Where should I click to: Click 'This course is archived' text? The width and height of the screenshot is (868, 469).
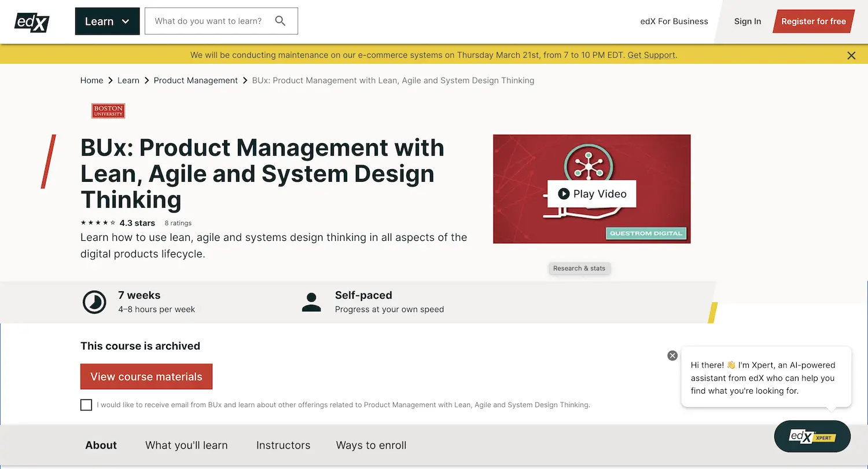tap(140, 346)
